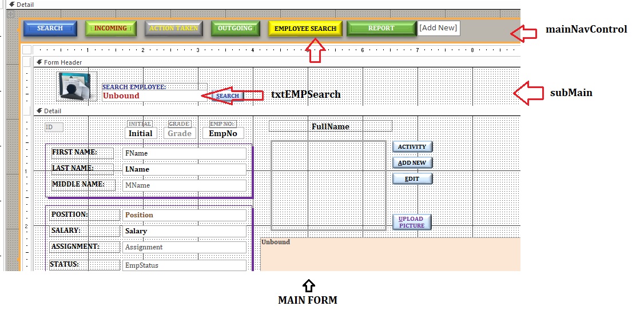Click the FName text box

(184, 153)
